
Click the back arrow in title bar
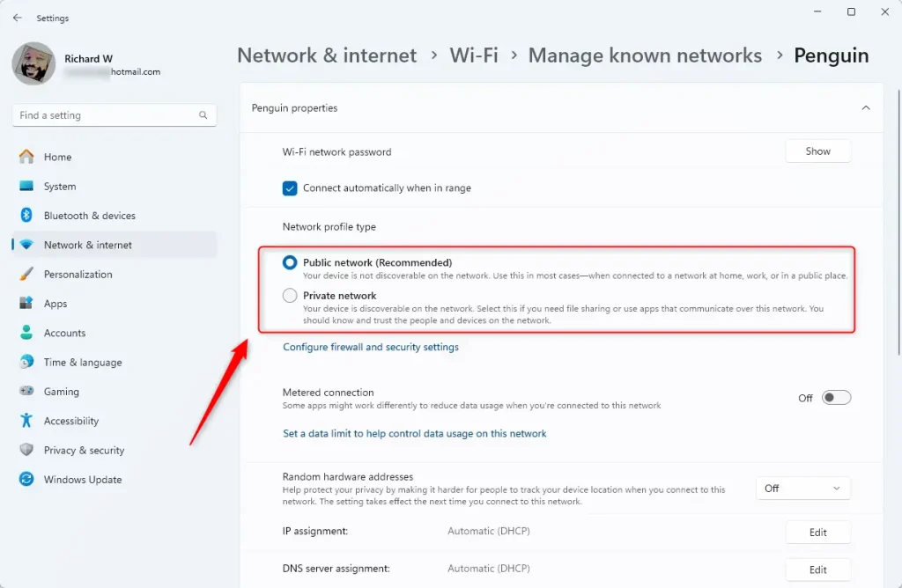tap(18, 18)
